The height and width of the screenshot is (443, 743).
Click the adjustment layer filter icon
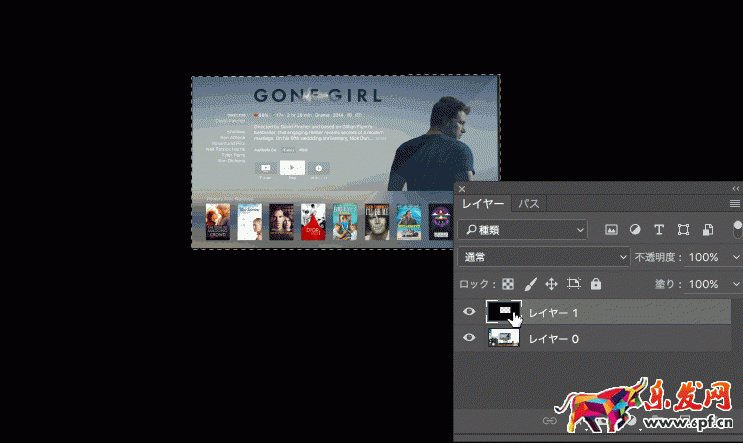pyautogui.click(x=635, y=230)
